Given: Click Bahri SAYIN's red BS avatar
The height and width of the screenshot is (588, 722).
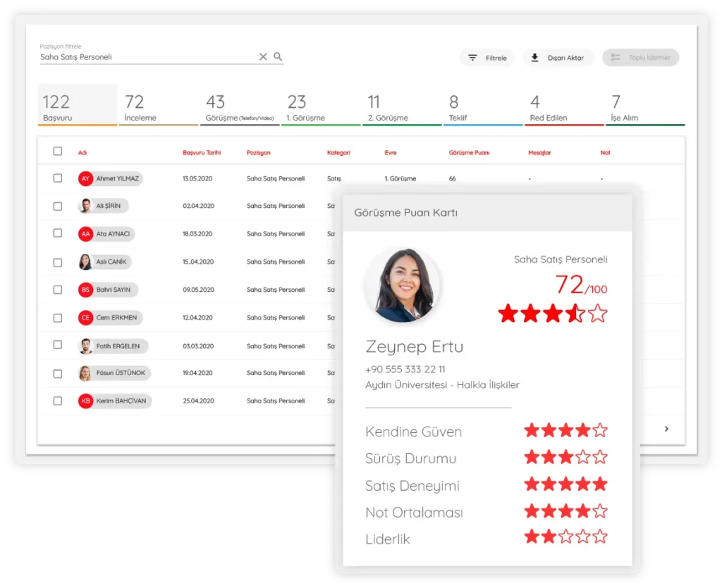Looking at the screenshot, I should [85, 290].
